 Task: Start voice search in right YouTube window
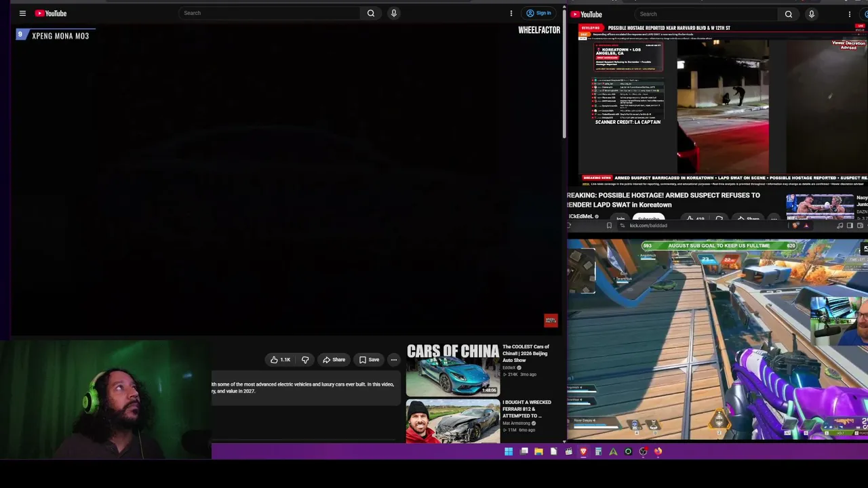[811, 14]
